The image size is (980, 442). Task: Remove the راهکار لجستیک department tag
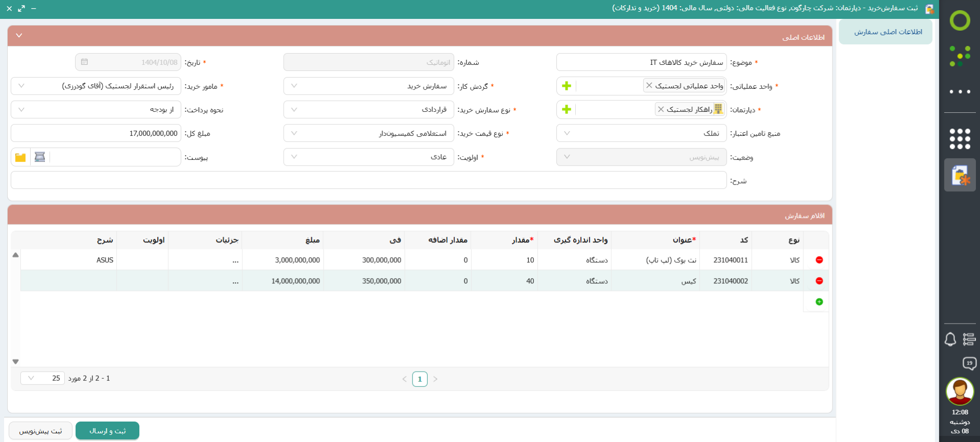pos(660,109)
